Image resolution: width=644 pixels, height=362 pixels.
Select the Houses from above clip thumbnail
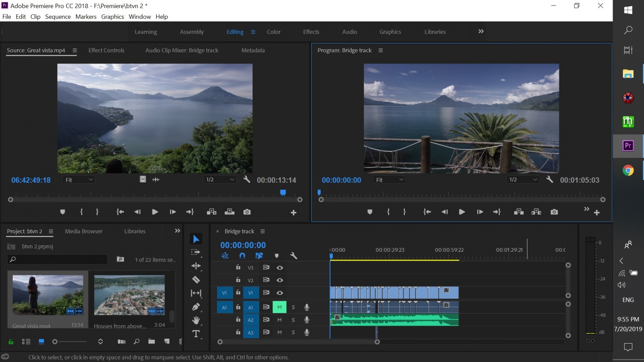[x=129, y=296]
